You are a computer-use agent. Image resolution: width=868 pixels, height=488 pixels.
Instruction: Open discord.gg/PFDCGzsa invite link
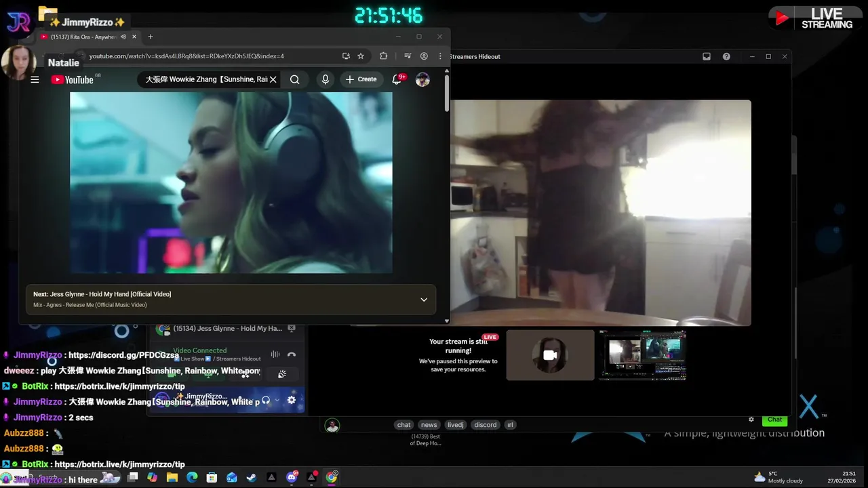pos(123,355)
